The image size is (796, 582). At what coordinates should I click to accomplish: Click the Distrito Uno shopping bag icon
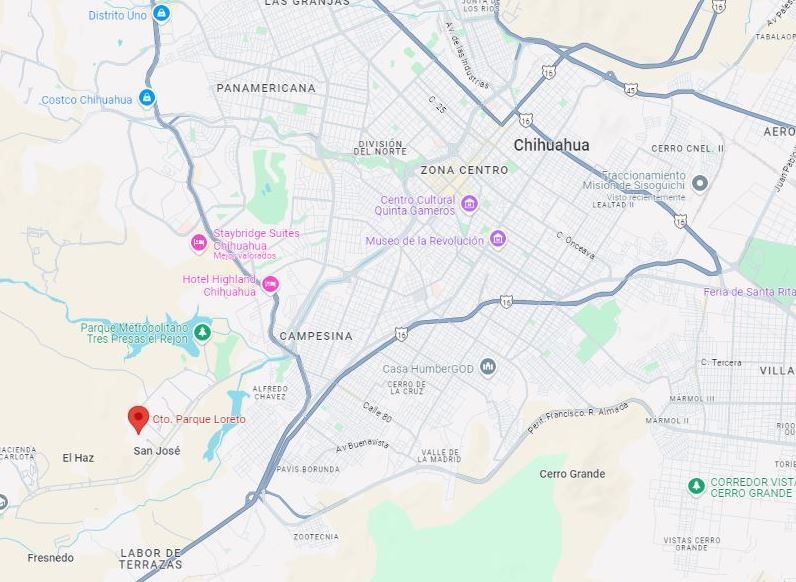pyautogui.click(x=161, y=13)
